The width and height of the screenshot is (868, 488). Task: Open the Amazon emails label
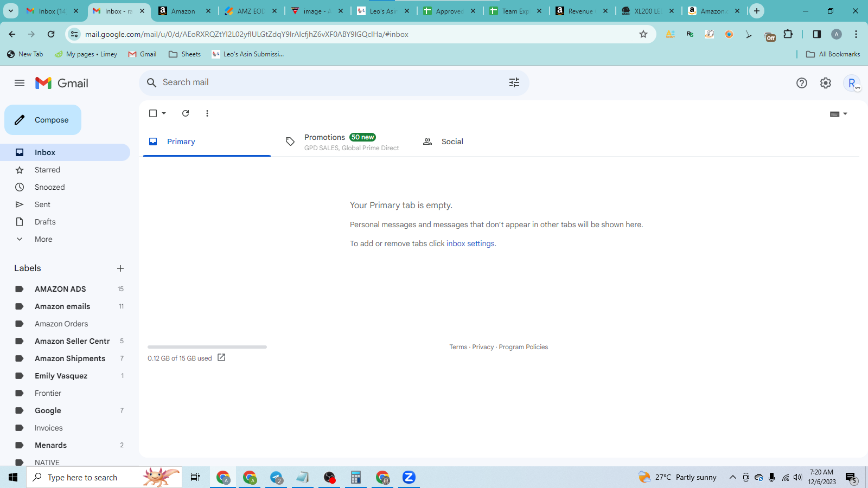tap(65, 306)
